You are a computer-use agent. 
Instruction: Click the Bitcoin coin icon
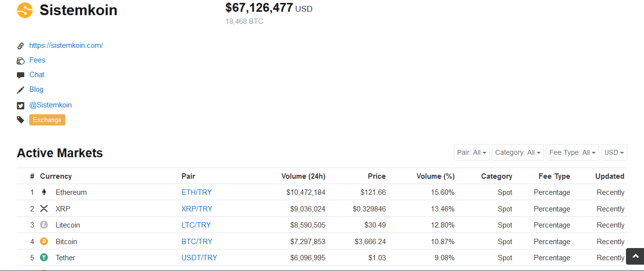[44, 242]
